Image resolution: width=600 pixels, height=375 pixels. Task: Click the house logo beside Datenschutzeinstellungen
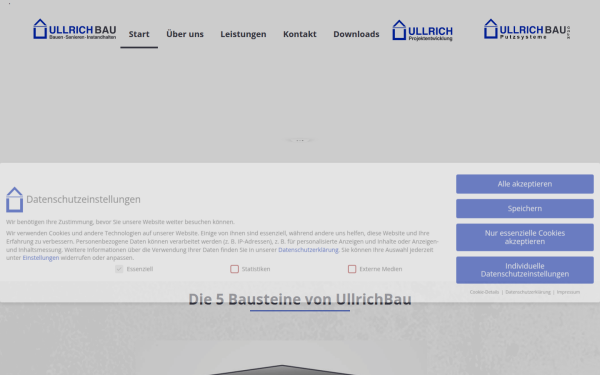15,199
